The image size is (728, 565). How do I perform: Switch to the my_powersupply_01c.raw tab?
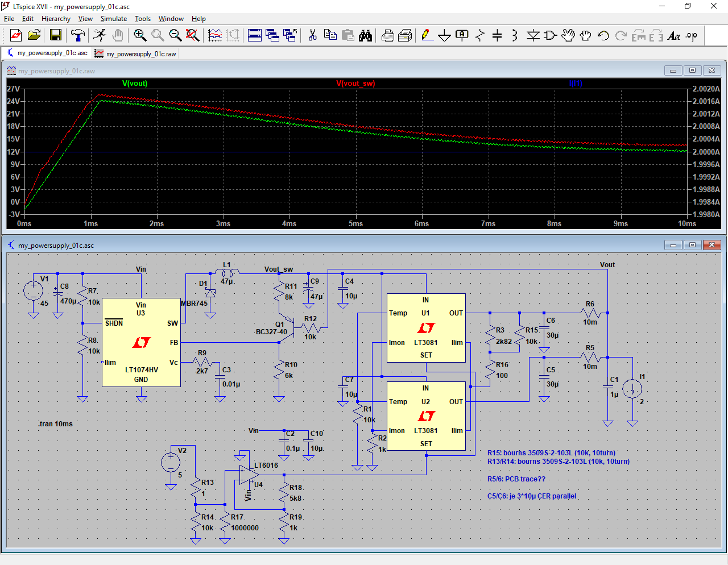pyautogui.click(x=135, y=53)
